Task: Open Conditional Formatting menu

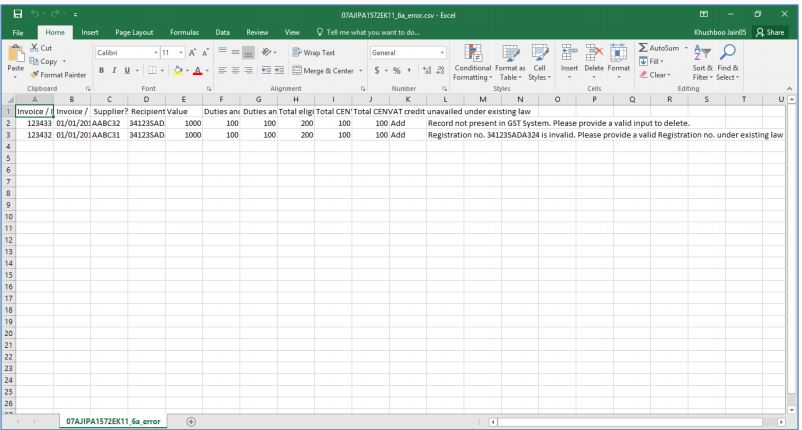Action: 473,62
